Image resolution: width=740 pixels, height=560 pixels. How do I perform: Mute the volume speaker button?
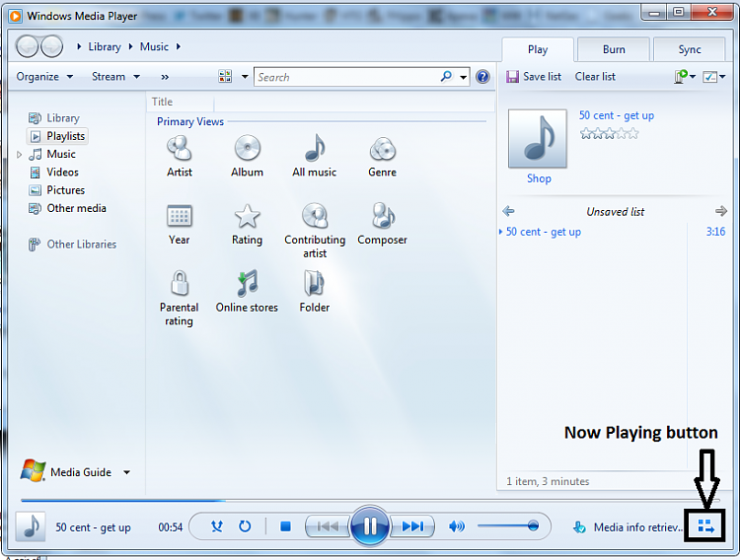[x=456, y=526]
